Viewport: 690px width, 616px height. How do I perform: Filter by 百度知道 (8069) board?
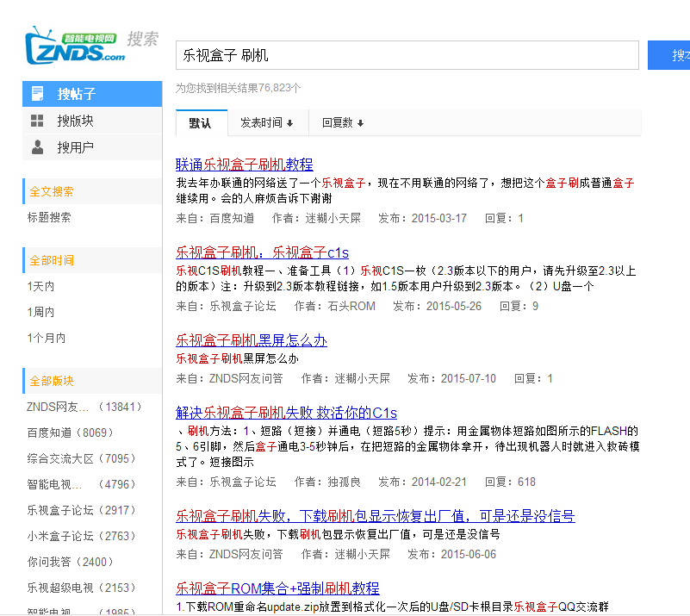71,432
